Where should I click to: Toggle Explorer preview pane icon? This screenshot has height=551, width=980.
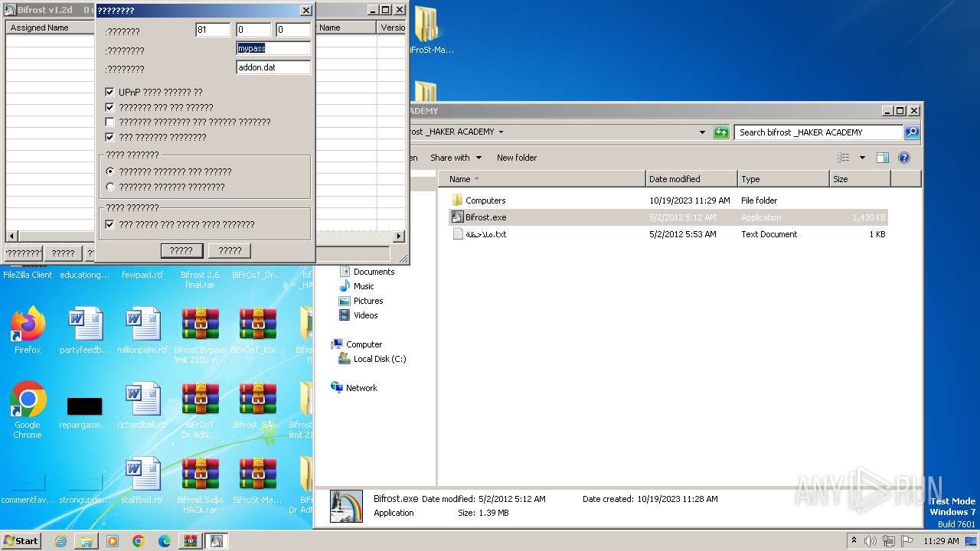883,158
